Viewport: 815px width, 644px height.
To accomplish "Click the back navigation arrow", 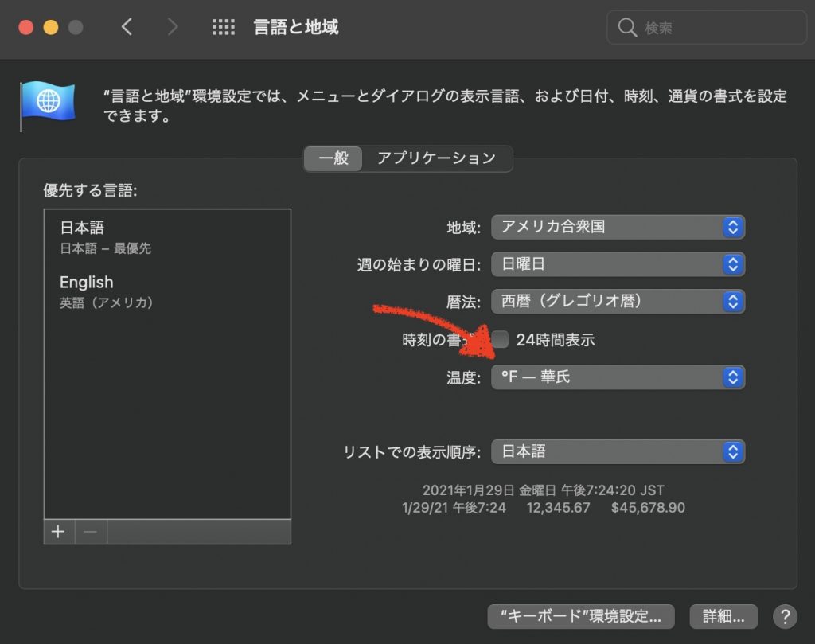I will (x=127, y=27).
